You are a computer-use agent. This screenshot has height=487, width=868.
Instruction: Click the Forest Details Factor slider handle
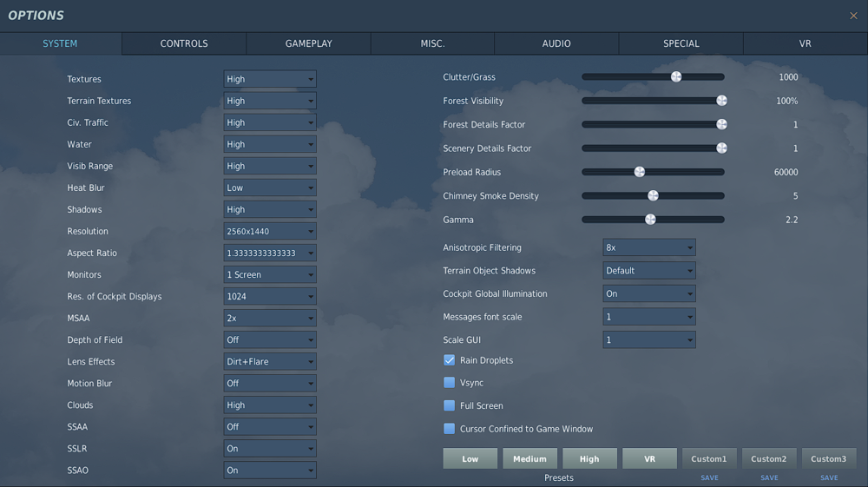721,124
